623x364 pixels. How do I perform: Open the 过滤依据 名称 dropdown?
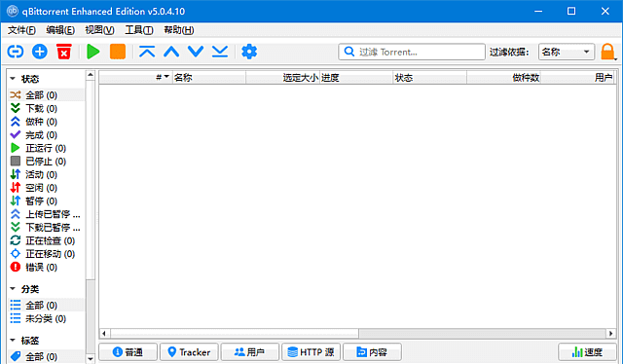coord(567,52)
